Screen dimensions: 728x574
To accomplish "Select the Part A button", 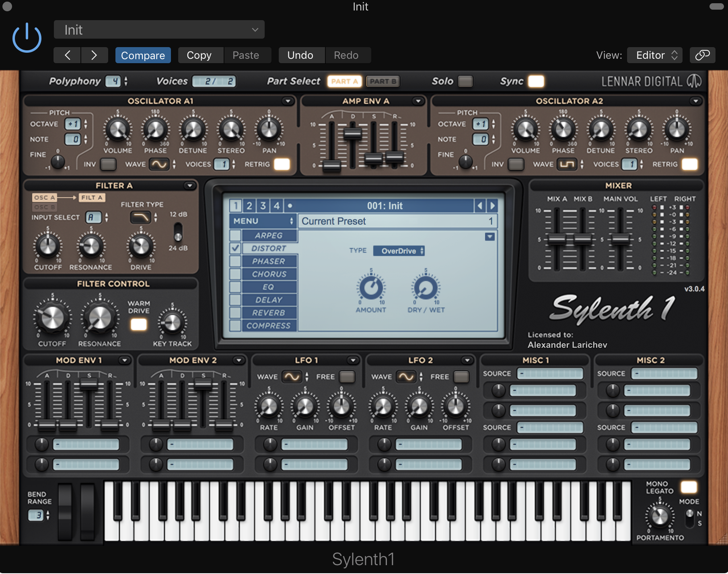I will (x=345, y=81).
